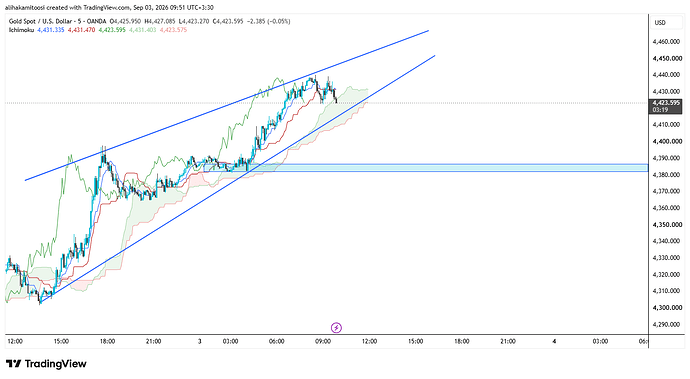Click the Gold Spot / U.S. Dollar title

(57, 21)
